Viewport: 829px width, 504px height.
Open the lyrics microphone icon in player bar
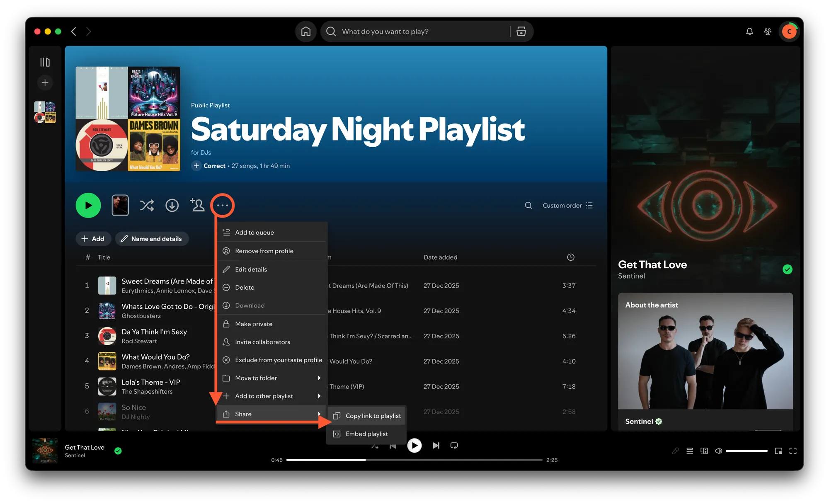tap(675, 451)
